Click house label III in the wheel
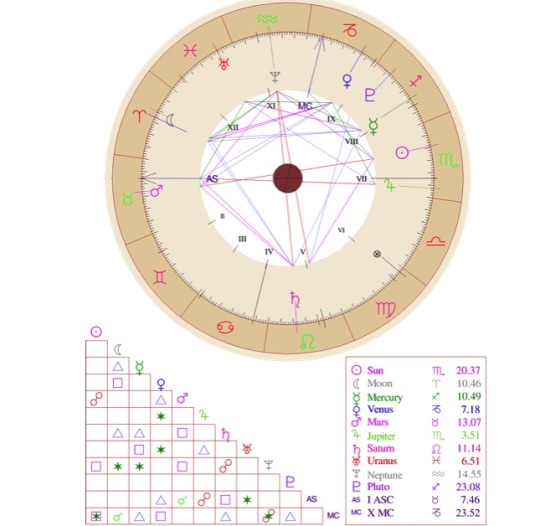 [x=242, y=239]
